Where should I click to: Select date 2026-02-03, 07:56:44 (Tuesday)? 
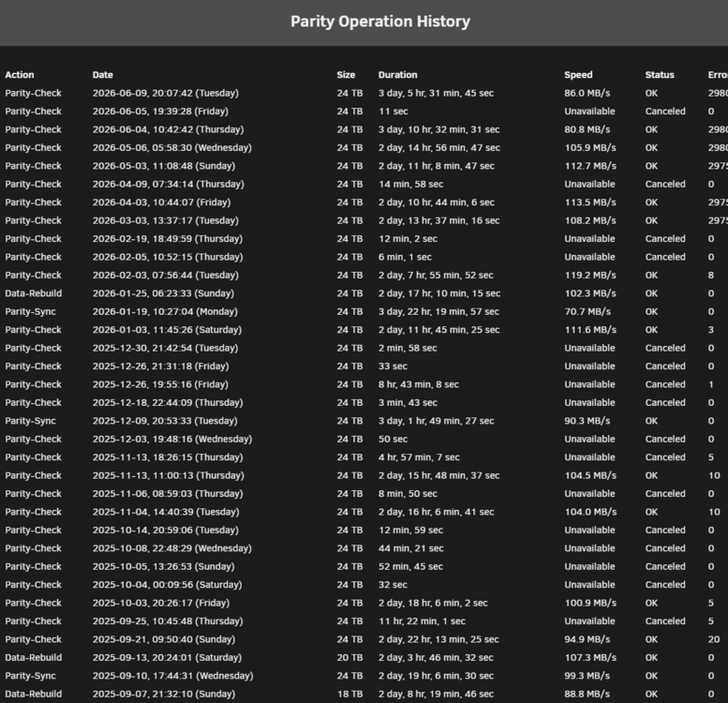(x=166, y=276)
